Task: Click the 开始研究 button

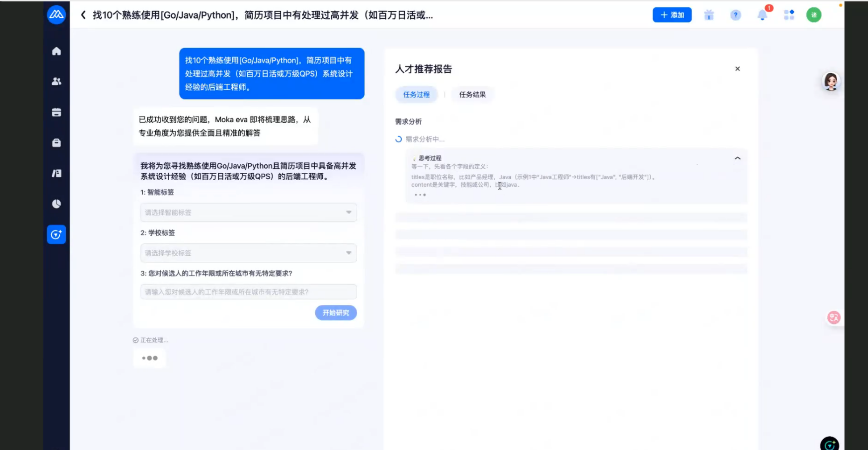Action: [336, 313]
